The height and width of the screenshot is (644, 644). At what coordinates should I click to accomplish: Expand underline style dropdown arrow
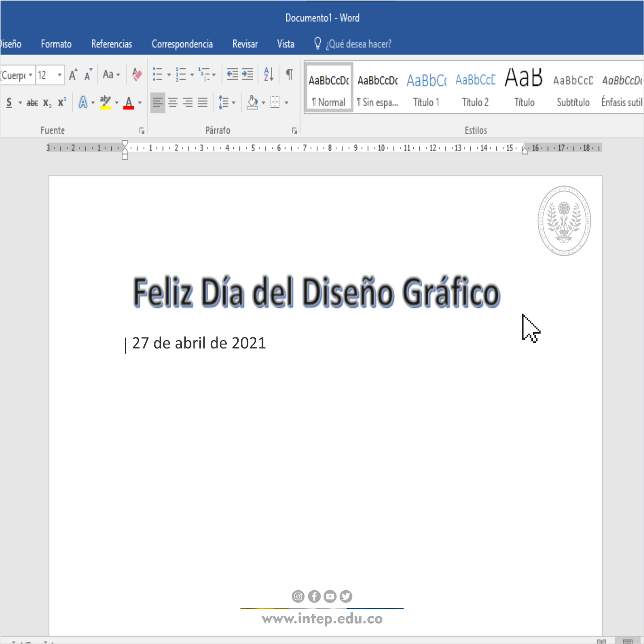click(20, 103)
